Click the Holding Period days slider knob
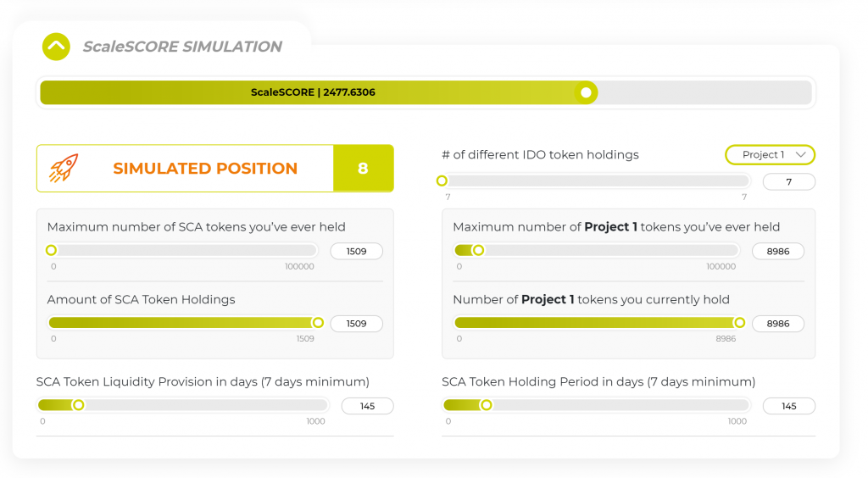The image size is (868, 478). pos(486,405)
